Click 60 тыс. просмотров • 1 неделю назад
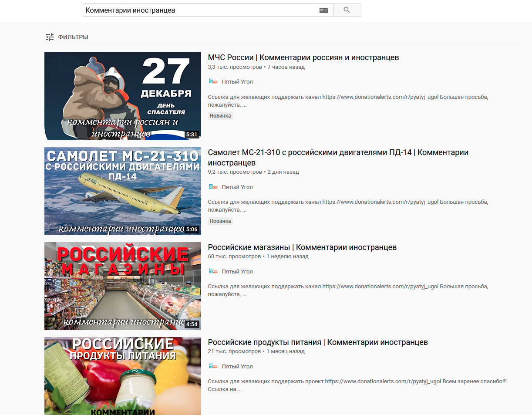532x415 pixels. point(258,256)
